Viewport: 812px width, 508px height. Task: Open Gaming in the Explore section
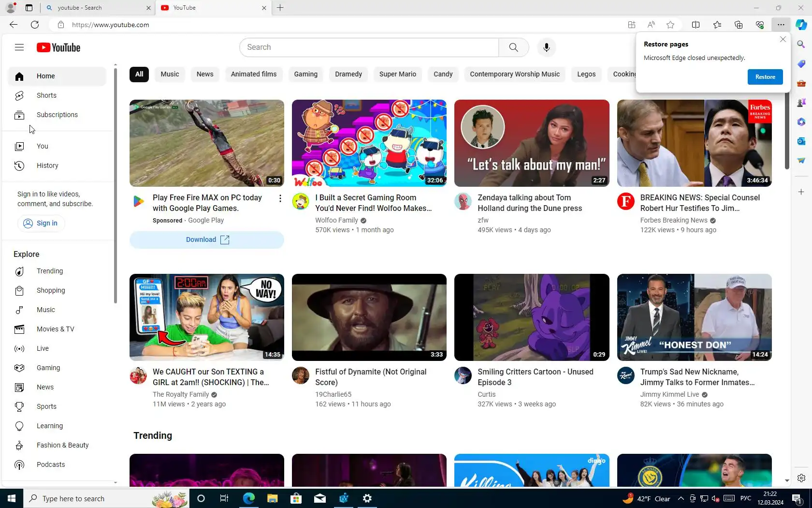click(x=57, y=368)
